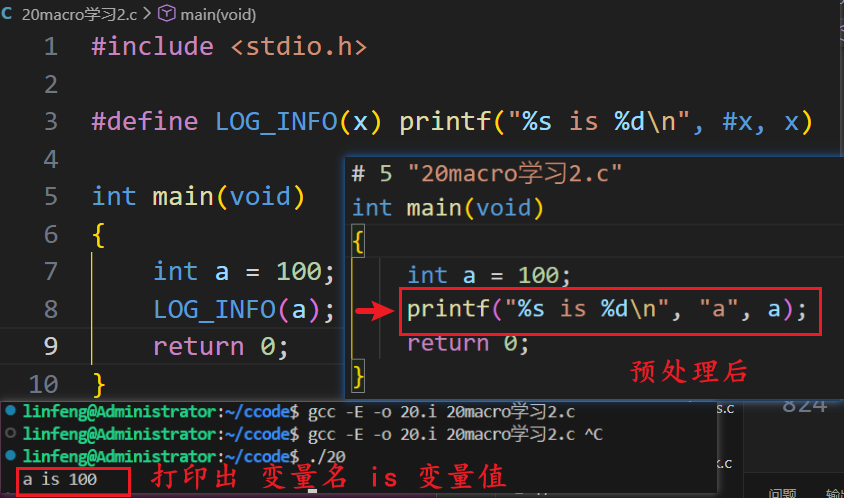844x498 pixels.
Task: Click the #define keyword on line 3
Action: [145, 122]
